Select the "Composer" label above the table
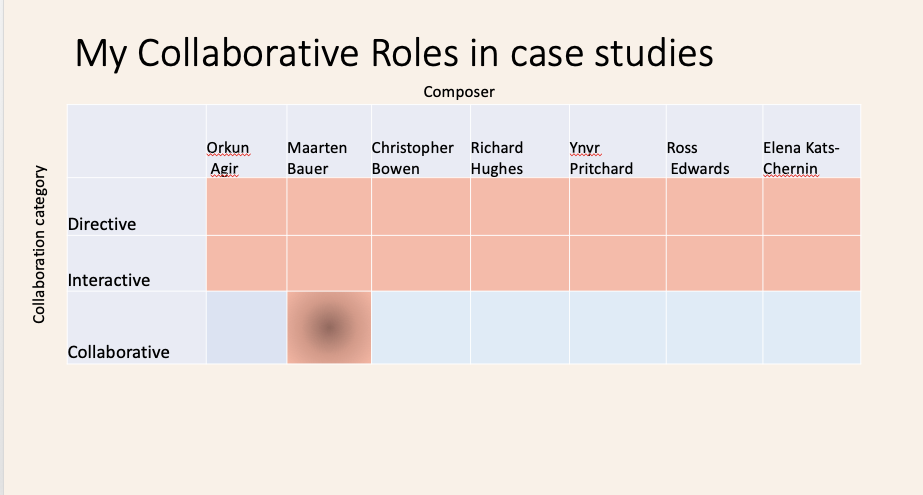 coord(459,92)
